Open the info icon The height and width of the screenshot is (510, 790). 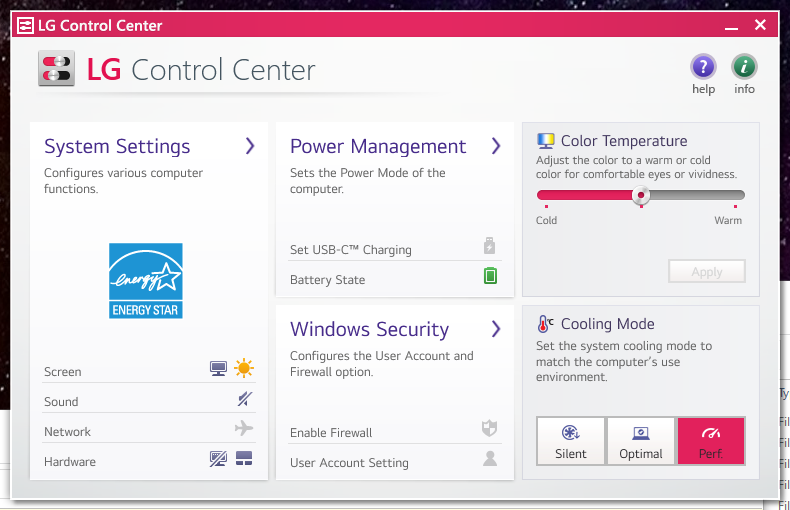pyautogui.click(x=744, y=67)
